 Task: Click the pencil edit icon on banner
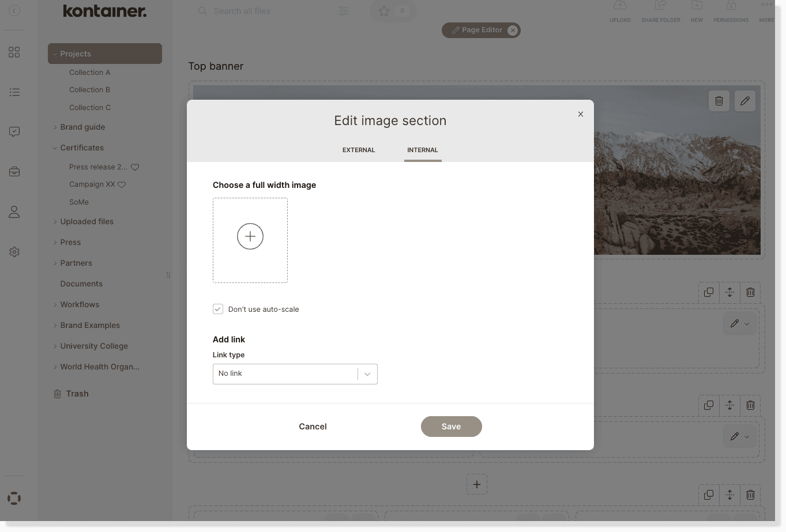[x=744, y=101]
